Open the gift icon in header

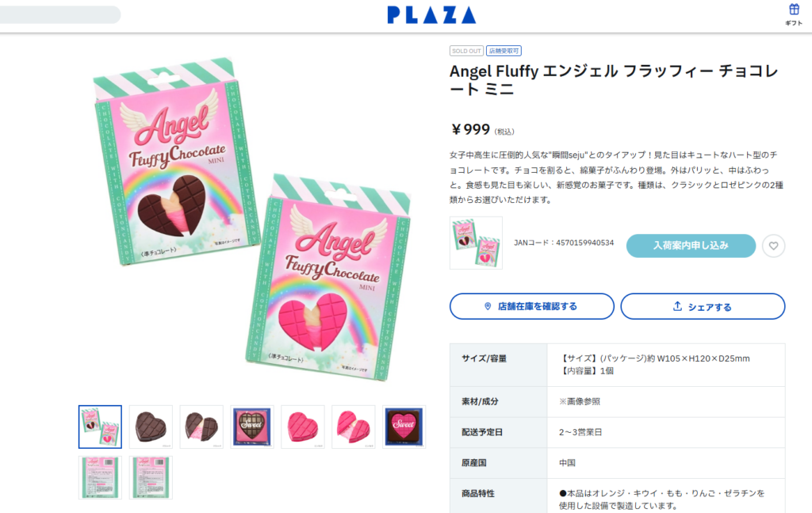point(793,14)
